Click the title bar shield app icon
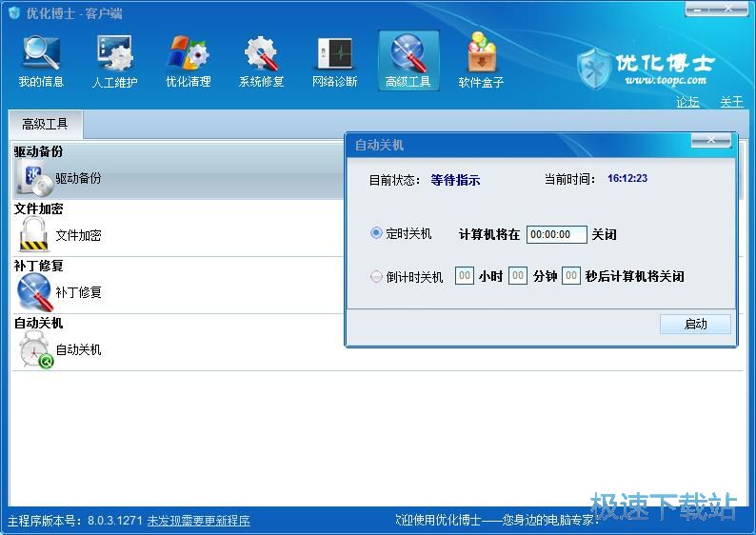Screen dimensions: 756x535 (14, 13)
